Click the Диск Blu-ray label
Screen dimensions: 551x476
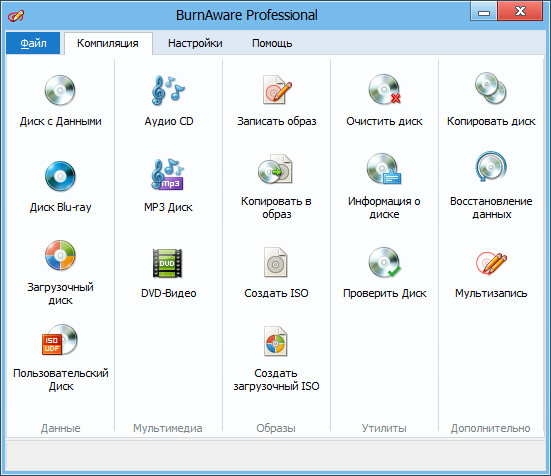tap(60, 207)
